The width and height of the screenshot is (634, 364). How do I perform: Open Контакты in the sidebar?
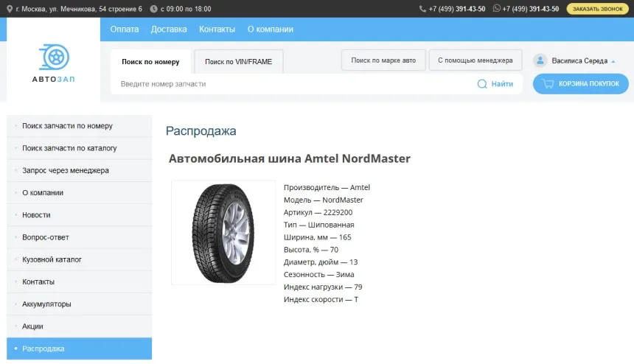tap(80, 281)
